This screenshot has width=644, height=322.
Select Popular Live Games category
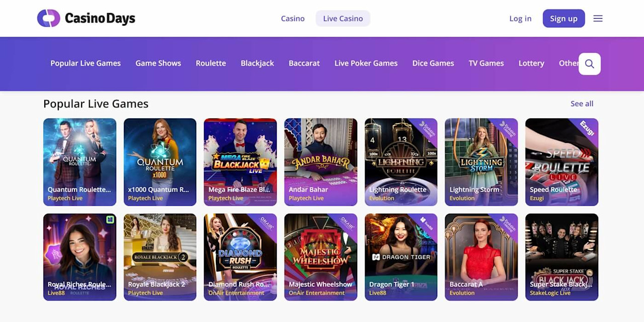coord(86,63)
